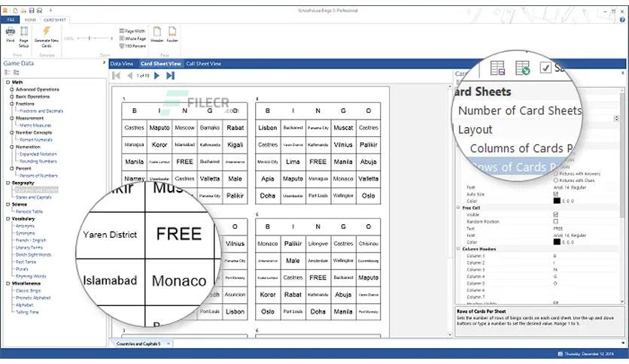This screenshot has width=629, height=364.
Task: Collapse the Game Data panel with its arrow
Action: 104,63
